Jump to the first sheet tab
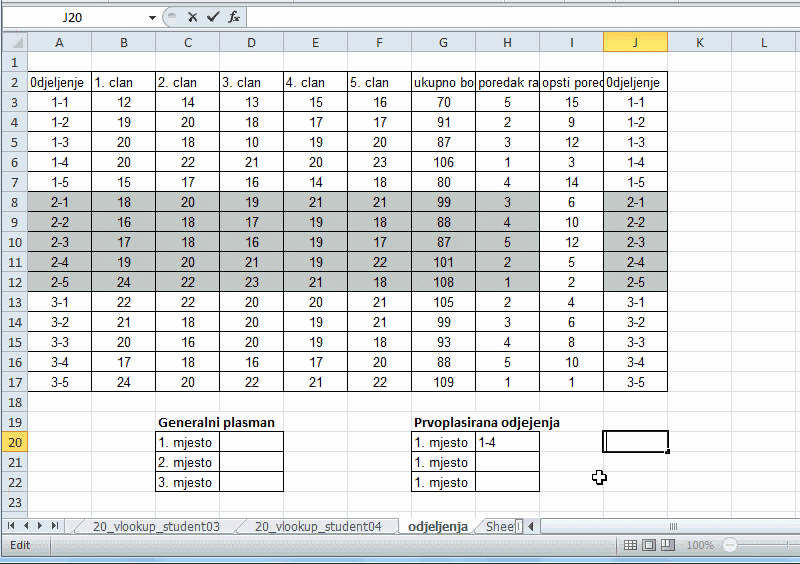This screenshot has height=564, width=800. (x=12, y=525)
